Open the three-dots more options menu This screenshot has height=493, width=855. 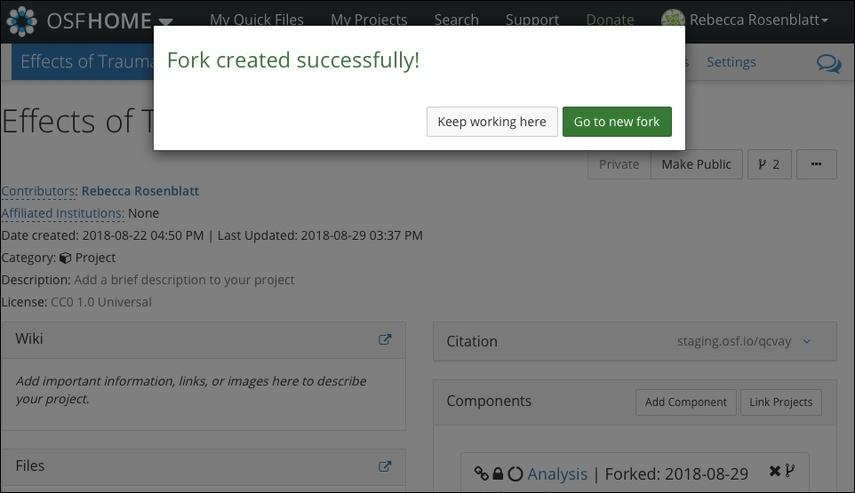click(816, 164)
